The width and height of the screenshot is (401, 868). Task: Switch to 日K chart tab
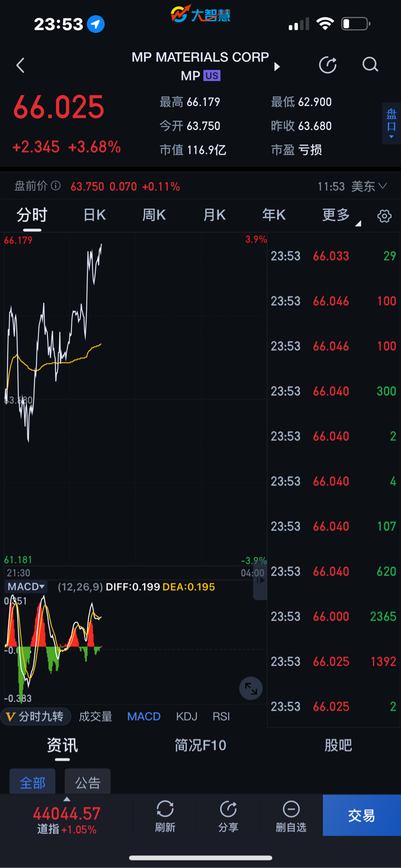pos(95,215)
